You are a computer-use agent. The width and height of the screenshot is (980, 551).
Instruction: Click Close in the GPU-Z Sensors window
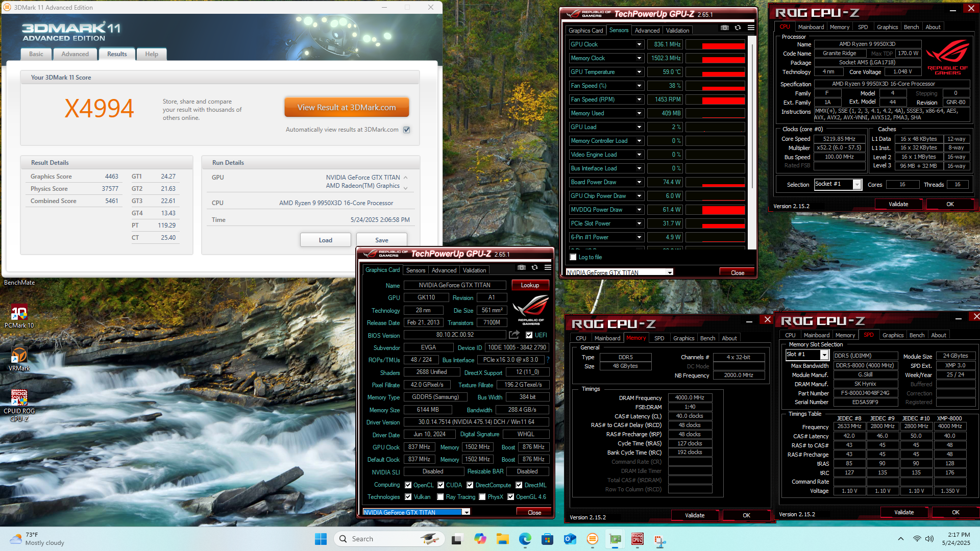(x=738, y=272)
